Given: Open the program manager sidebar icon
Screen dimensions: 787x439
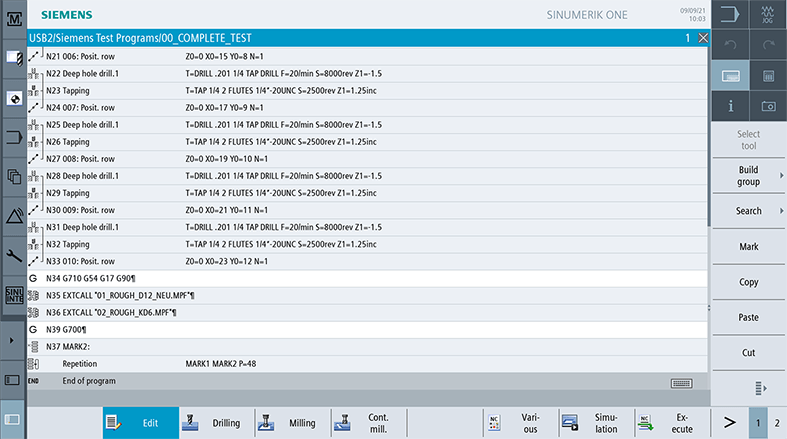Looking at the screenshot, I should (14, 177).
